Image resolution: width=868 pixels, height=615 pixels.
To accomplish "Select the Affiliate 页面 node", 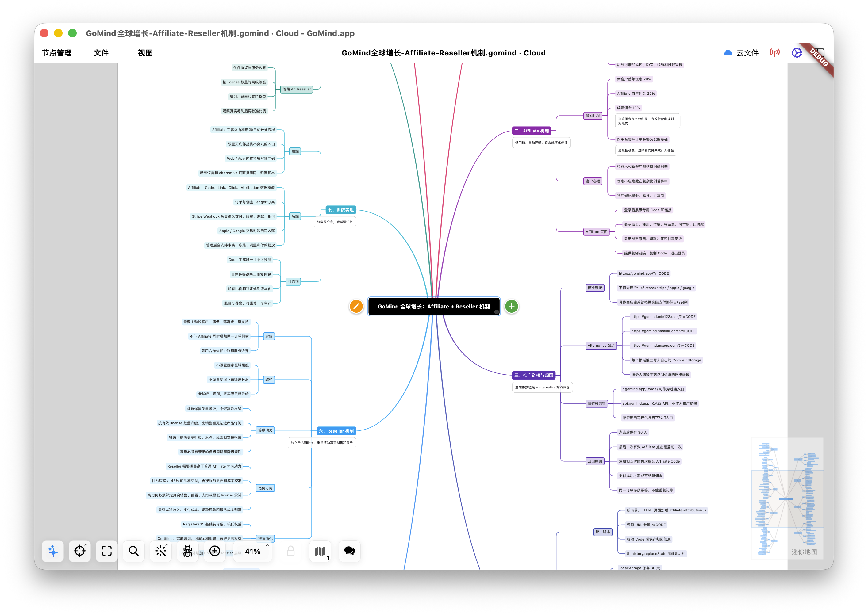I will pos(596,232).
